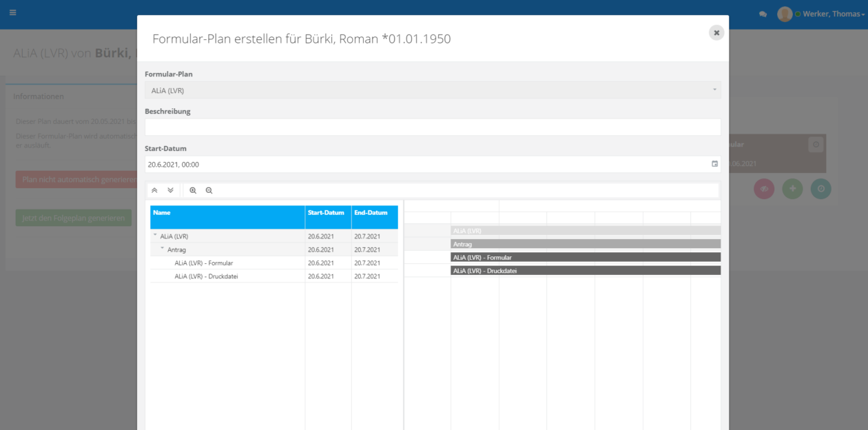The height and width of the screenshot is (430, 868).
Task: Open the calendar picker for Start-Datum
Action: pos(714,164)
